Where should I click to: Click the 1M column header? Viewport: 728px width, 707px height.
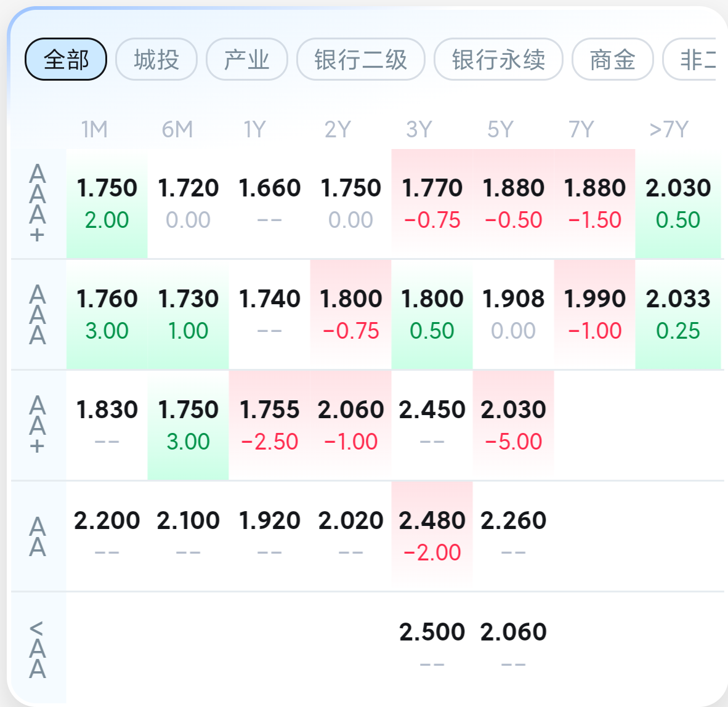94,129
